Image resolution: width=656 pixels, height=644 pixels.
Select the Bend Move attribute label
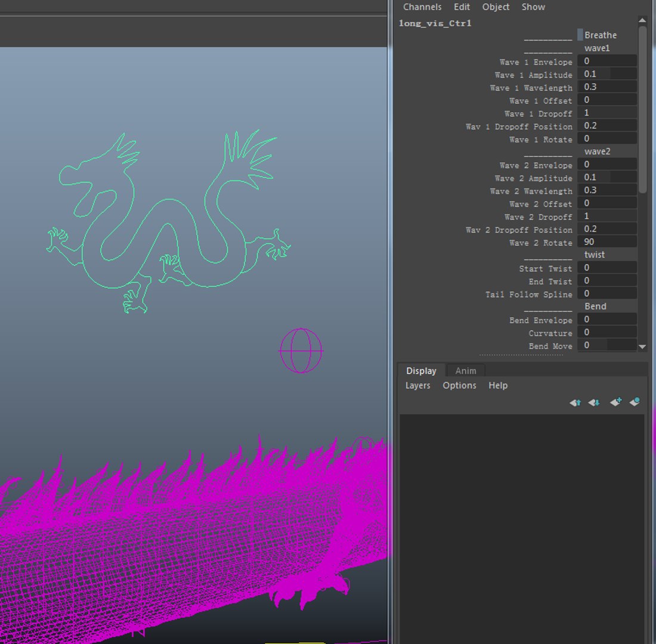550,346
